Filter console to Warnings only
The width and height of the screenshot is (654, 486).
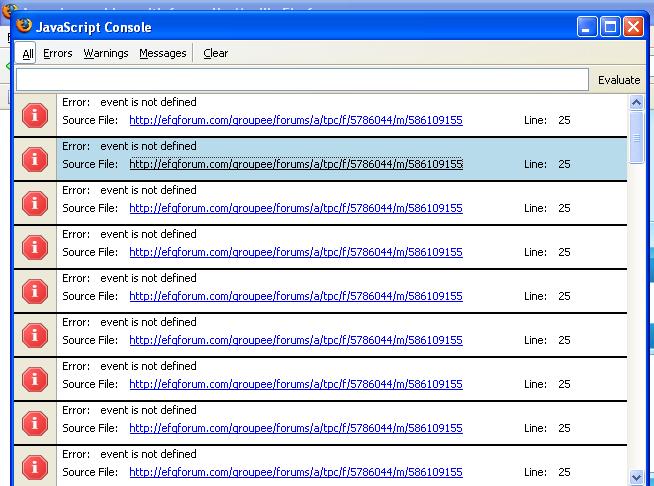(106, 53)
